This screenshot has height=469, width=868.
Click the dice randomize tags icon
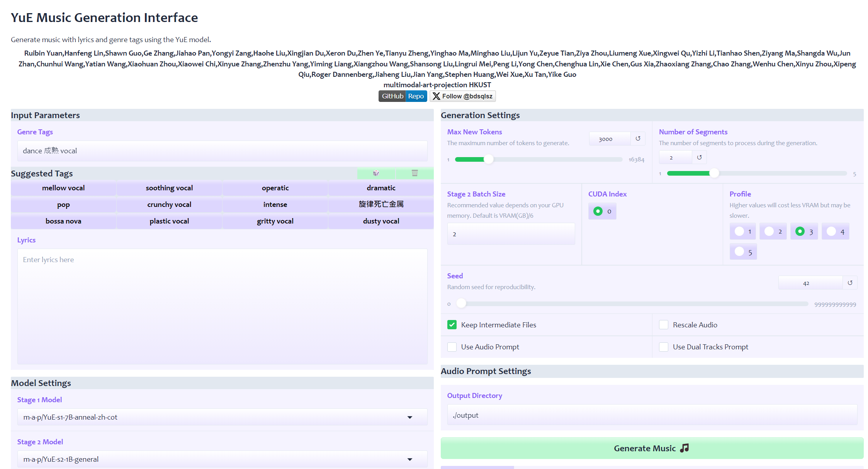376,173
